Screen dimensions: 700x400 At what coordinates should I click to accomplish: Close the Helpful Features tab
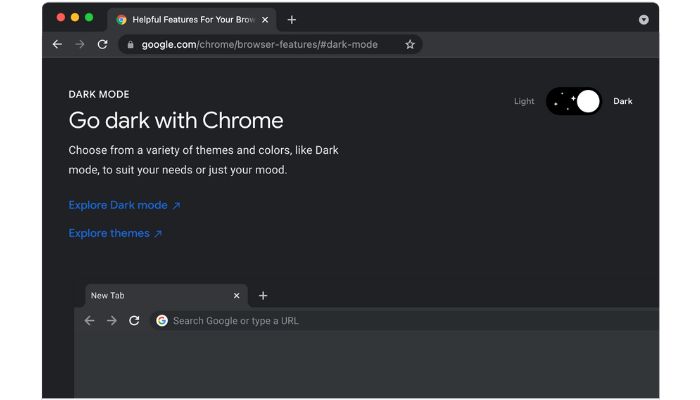click(x=265, y=20)
